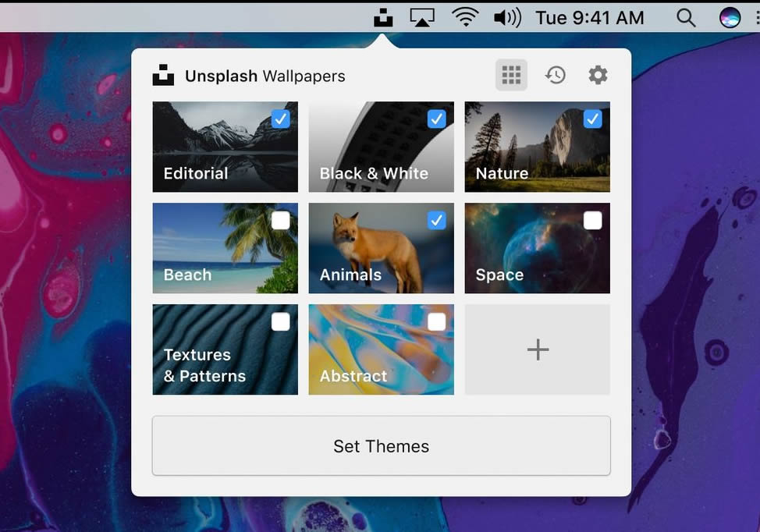Screen dimensions: 760x532
Task: Add a new theme with plus tile
Action: coord(538,349)
